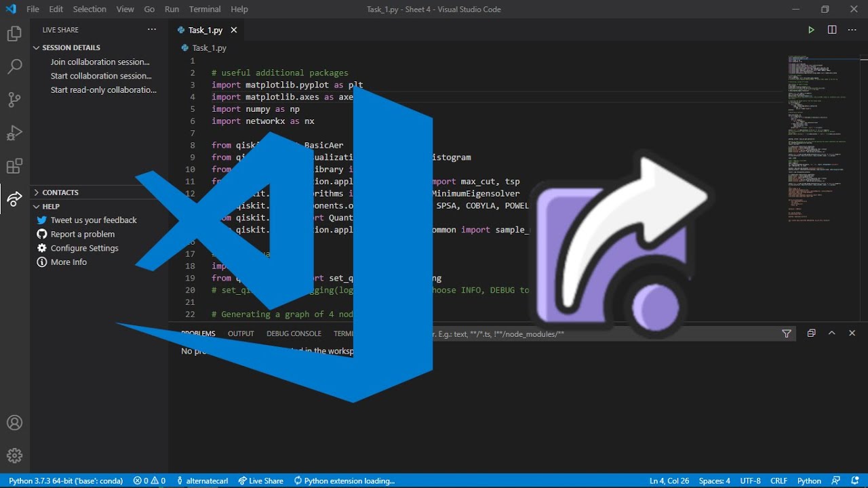Click line number 22 in the gutter
868x488 pixels.
click(189, 314)
